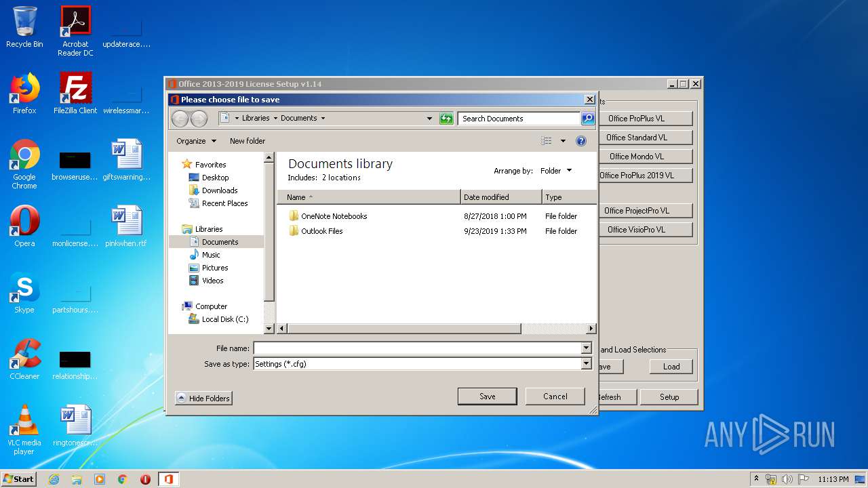Launch Acrobat Reader DC shortcut
This screenshot has width=868, height=488.
tap(75, 31)
